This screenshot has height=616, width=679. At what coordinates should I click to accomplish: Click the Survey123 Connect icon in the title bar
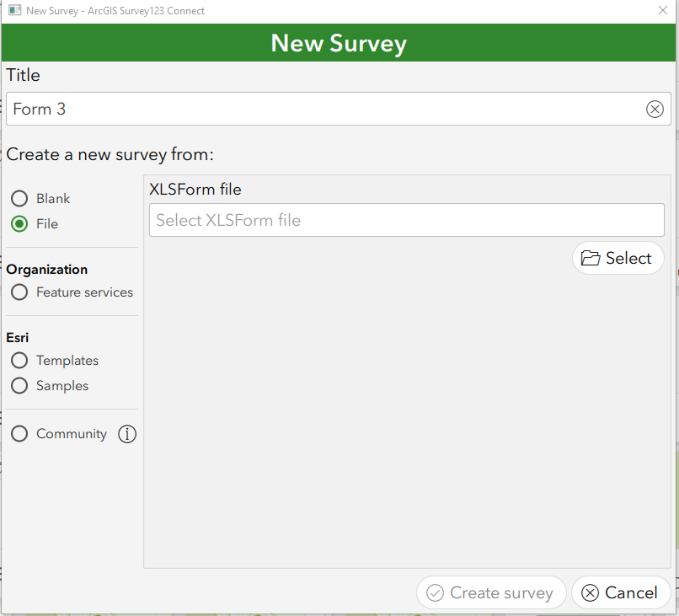pyautogui.click(x=13, y=11)
